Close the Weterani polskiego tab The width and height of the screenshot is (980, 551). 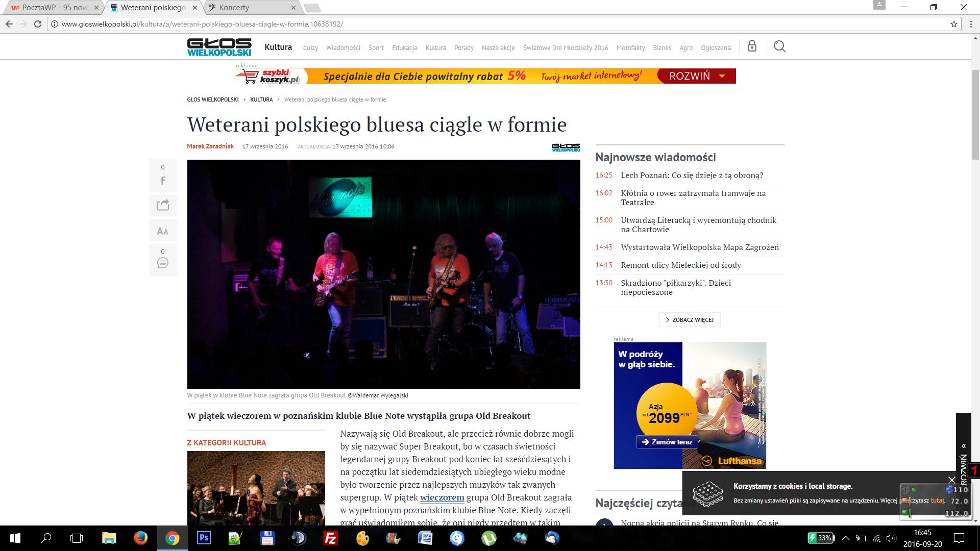(194, 8)
